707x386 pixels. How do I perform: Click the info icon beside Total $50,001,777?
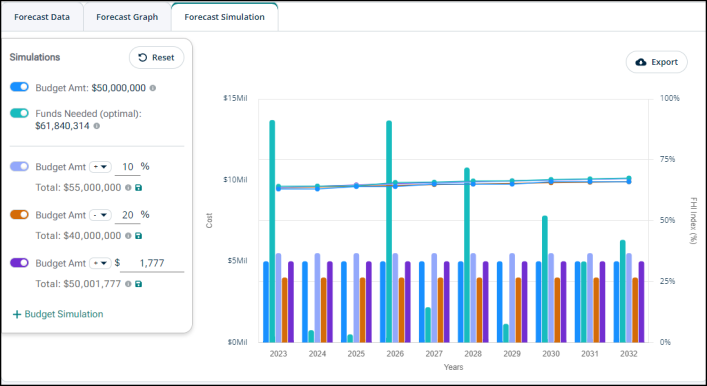pos(128,284)
